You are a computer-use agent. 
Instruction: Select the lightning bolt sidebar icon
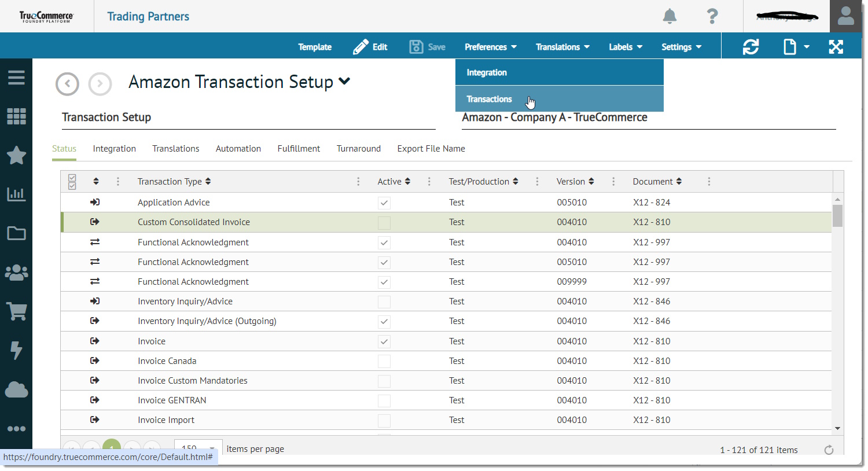coord(16,350)
